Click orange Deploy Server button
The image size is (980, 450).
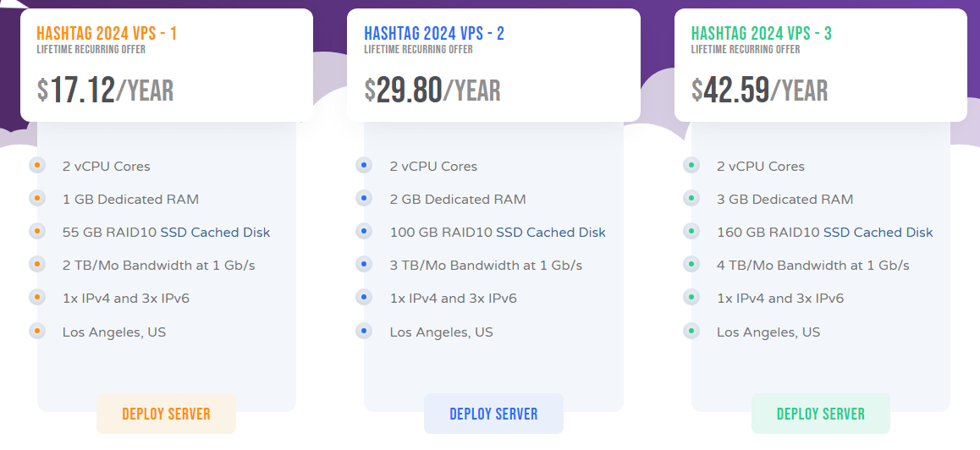166,414
